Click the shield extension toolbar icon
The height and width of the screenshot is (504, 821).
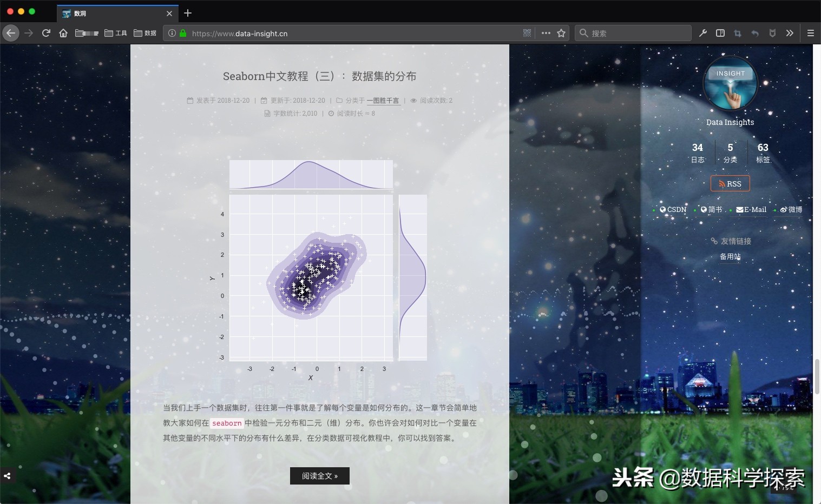(772, 33)
